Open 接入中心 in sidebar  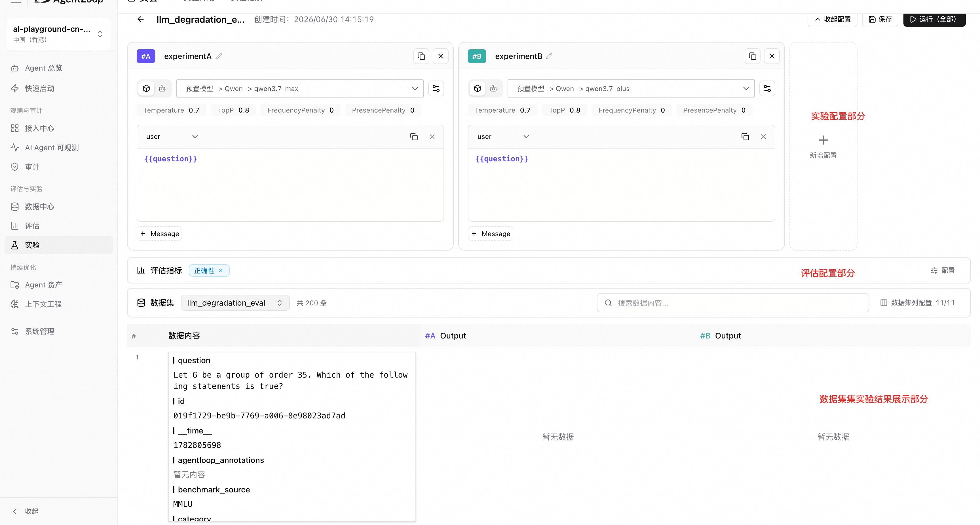(59, 128)
